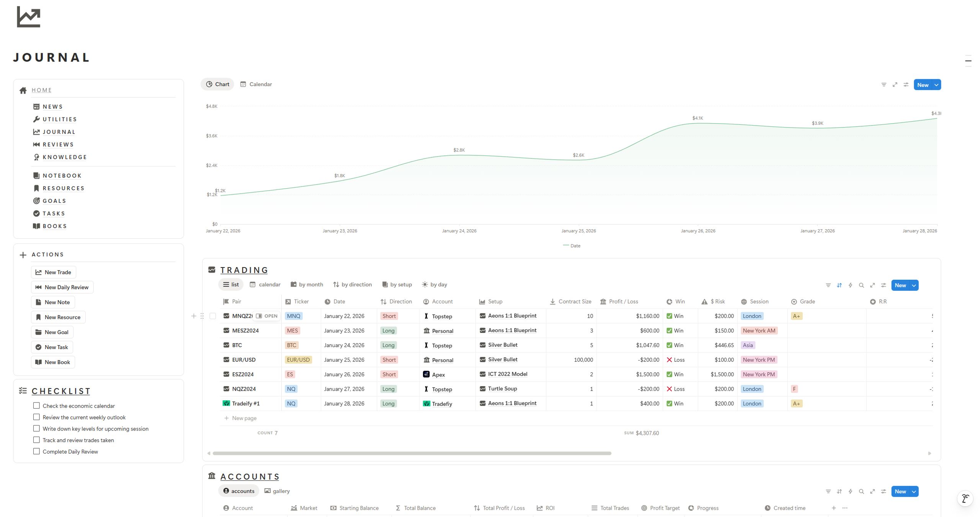Open Accounts table more options ellipsis

845,508
